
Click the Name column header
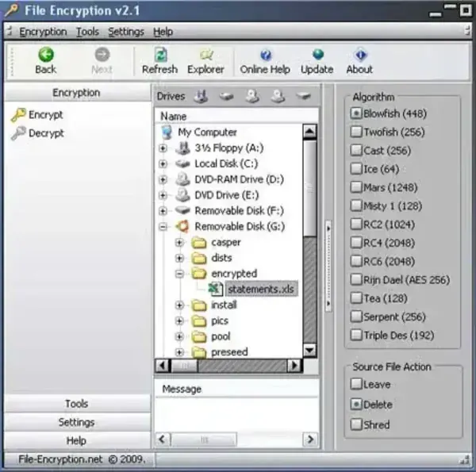tap(236, 117)
